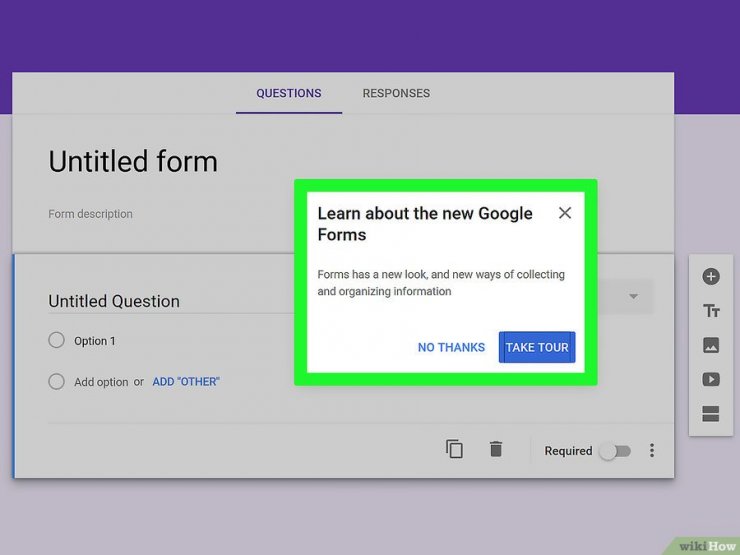The height and width of the screenshot is (555, 740).
Task: Insert an image using the sidebar icon
Action: (x=711, y=345)
